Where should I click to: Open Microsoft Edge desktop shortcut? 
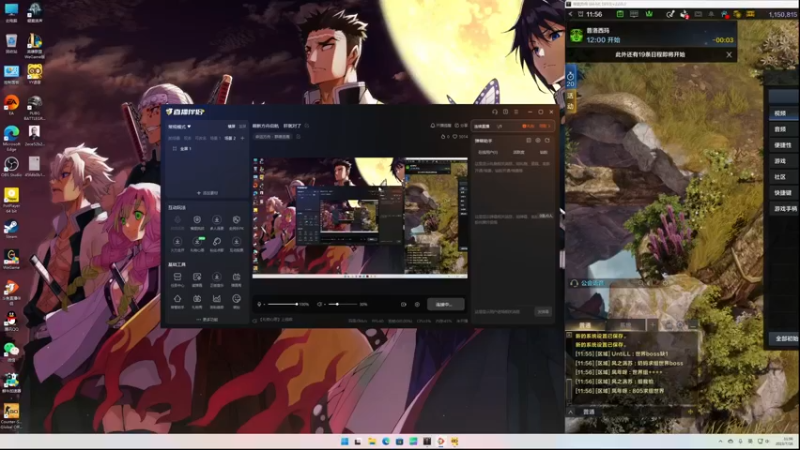pyautogui.click(x=11, y=136)
